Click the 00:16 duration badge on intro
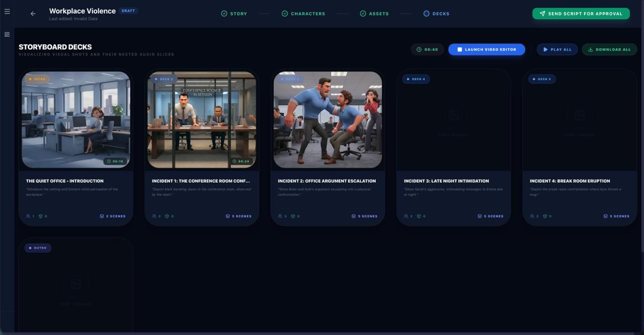The image size is (644, 335). [115, 161]
